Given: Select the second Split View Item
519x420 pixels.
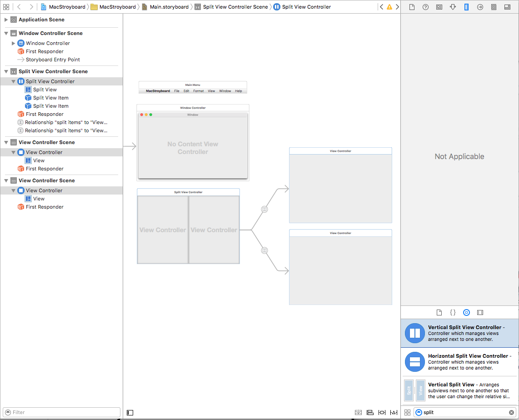Looking at the screenshot, I should click(x=50, y=106).
